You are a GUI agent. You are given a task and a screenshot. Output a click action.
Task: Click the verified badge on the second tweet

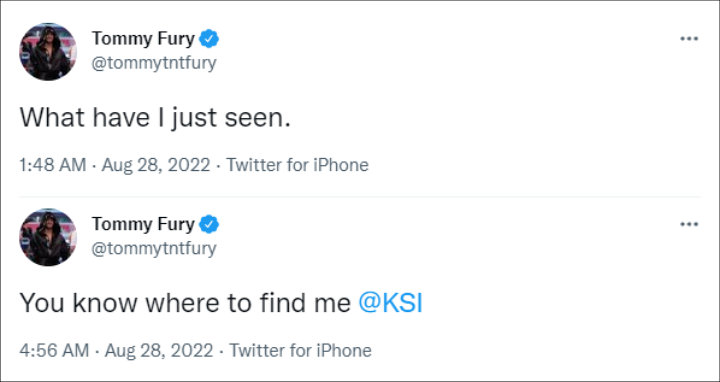pyautogui.click(x=209, y=225)
